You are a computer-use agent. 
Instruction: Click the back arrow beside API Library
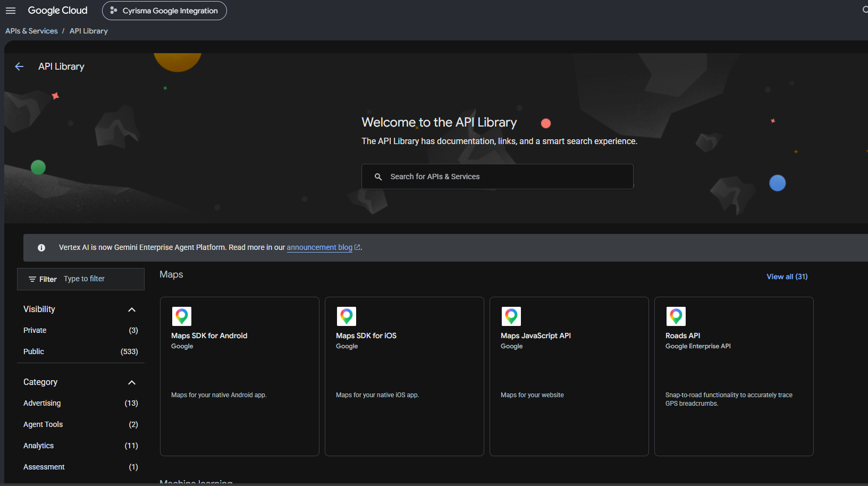pyautogui.click(x=19, y=66)
